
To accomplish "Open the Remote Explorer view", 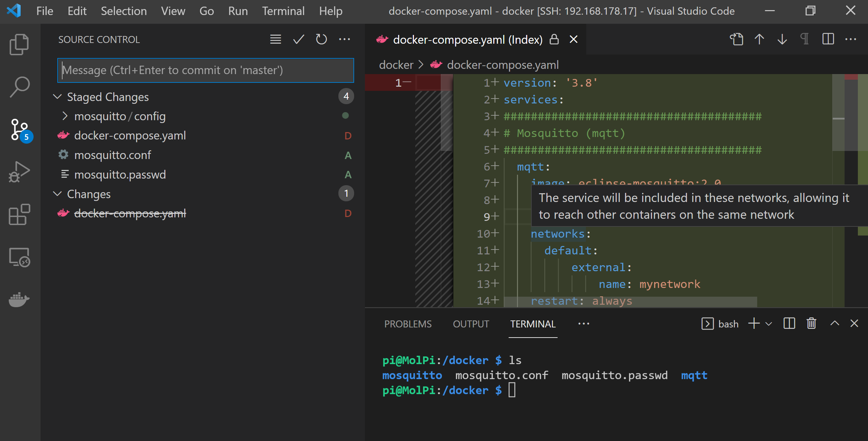I will click(19, 257).
